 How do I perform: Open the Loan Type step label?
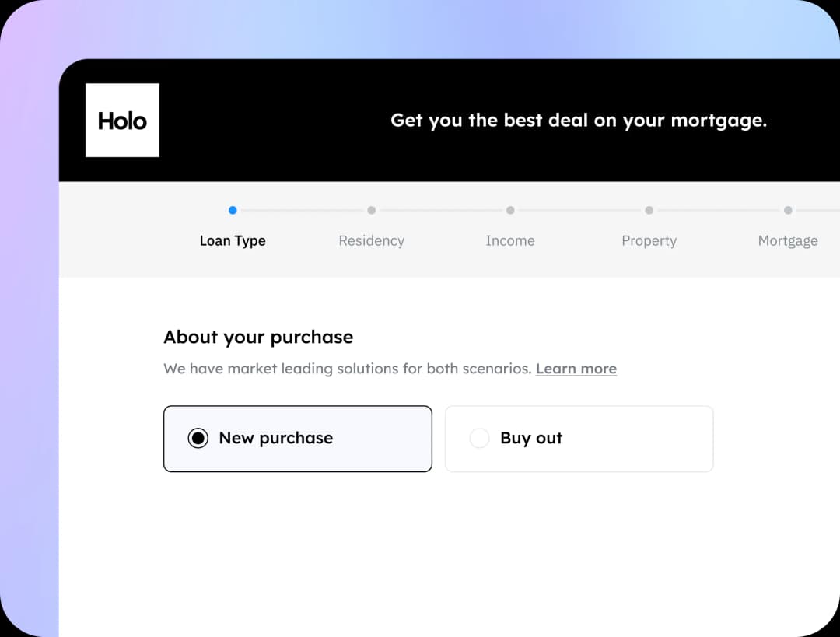tap(233, 241)
